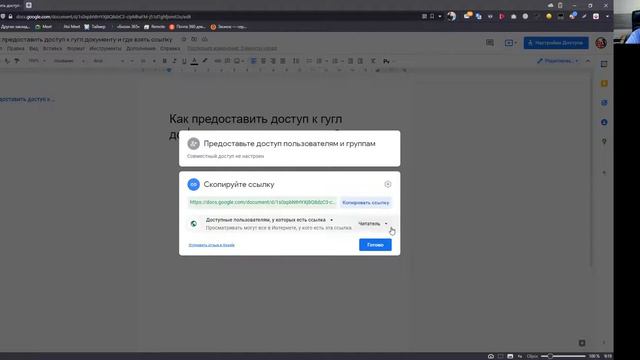Toggle underline formatting
640x360 pixels.
pyautogui.click(x=184, y=61)
